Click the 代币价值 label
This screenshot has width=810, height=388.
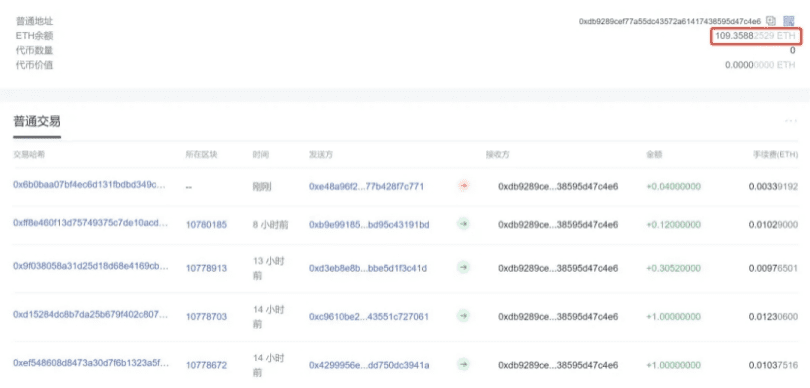tap(34, 65)
